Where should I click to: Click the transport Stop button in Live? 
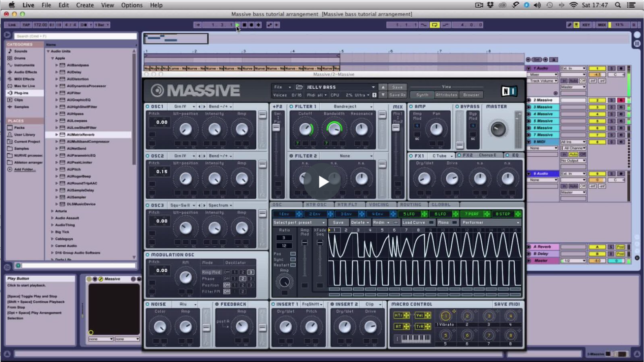coord(245,25)
